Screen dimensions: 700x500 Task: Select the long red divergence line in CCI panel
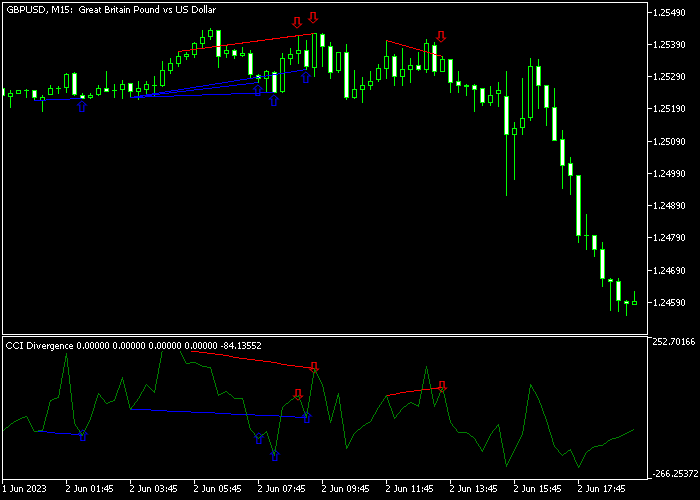click(253, 360)
